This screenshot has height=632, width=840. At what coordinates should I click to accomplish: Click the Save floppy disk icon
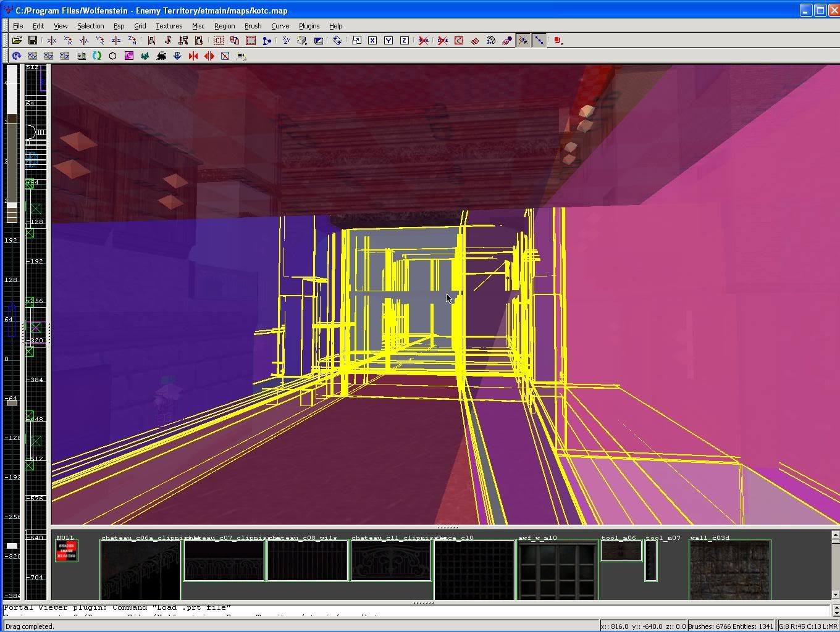click(32, 40)
